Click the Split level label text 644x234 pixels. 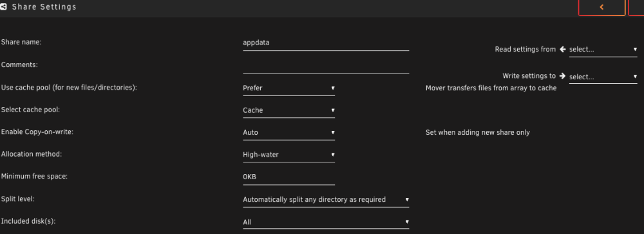[17, 199]
